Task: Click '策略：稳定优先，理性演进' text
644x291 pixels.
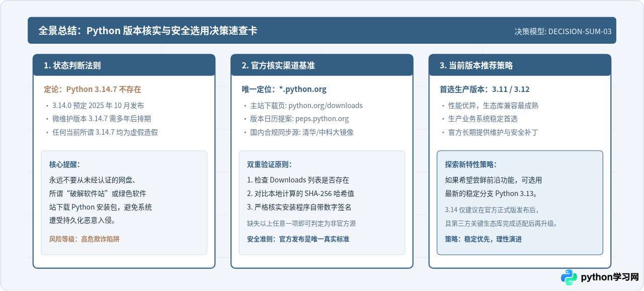Action: [484, 239]
